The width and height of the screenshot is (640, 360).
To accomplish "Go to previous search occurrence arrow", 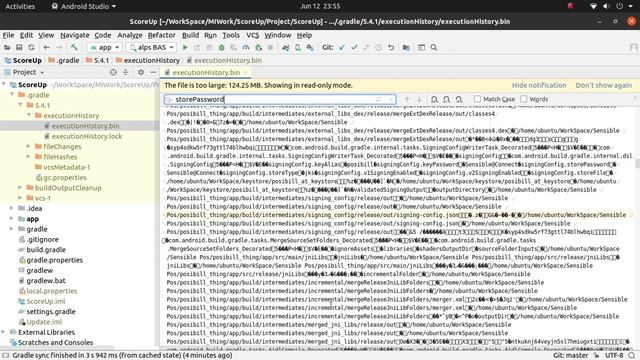I will (x=407, y=99).
